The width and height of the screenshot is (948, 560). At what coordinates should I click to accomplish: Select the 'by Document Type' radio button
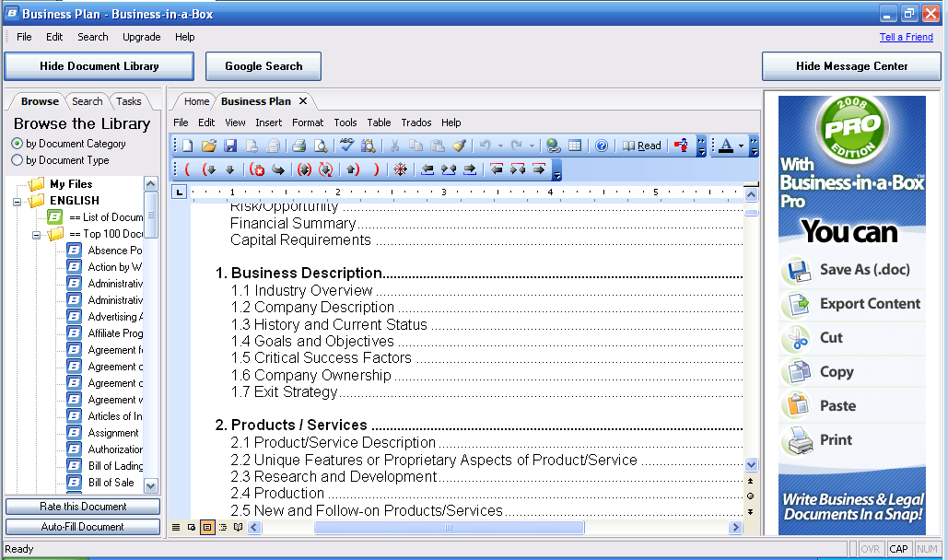pyautogui.click(x=18, y=160)
